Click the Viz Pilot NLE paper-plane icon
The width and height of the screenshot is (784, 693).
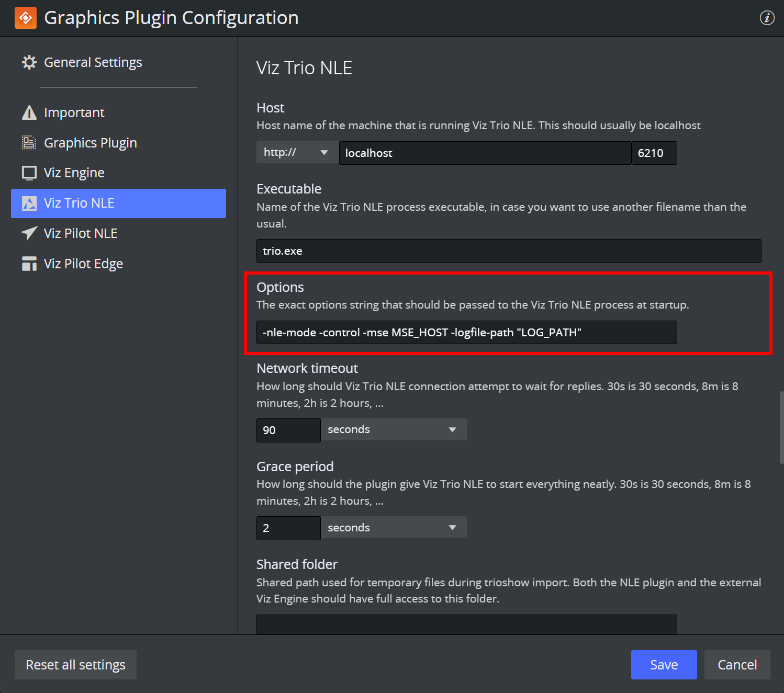(29, 233)
